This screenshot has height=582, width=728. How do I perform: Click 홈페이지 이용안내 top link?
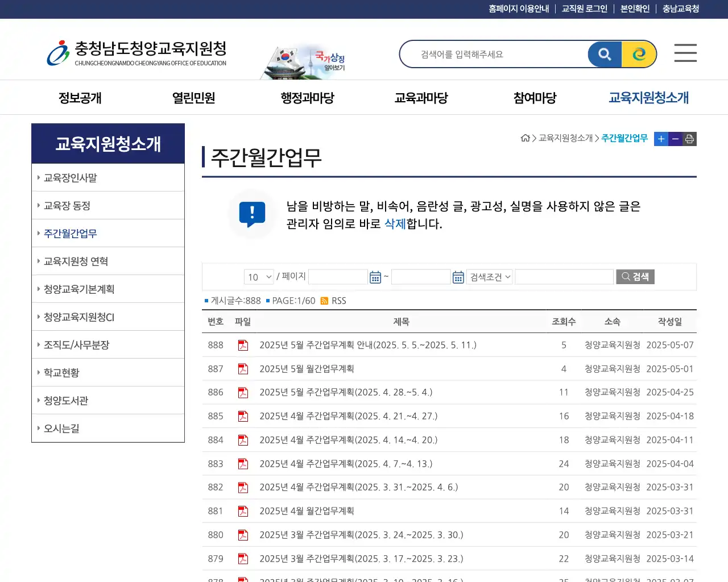coord(519,9)
